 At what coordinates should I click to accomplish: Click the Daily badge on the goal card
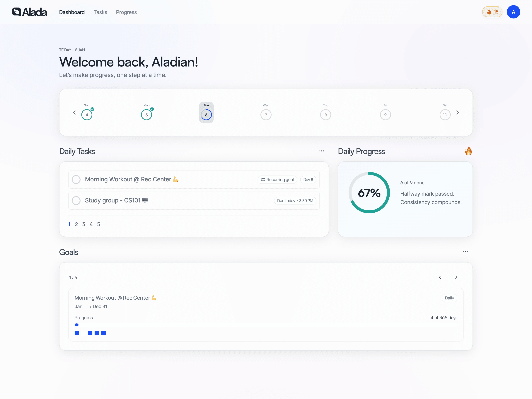click(x=449, y=298)
